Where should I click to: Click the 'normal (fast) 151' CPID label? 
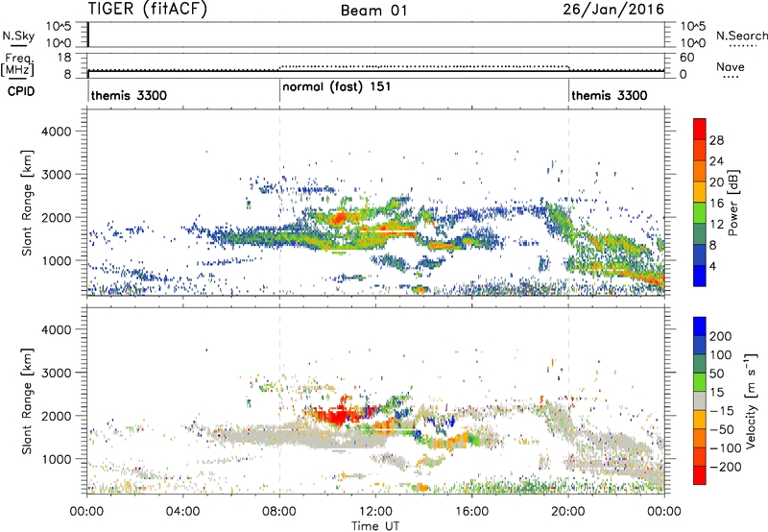[337, 86]
